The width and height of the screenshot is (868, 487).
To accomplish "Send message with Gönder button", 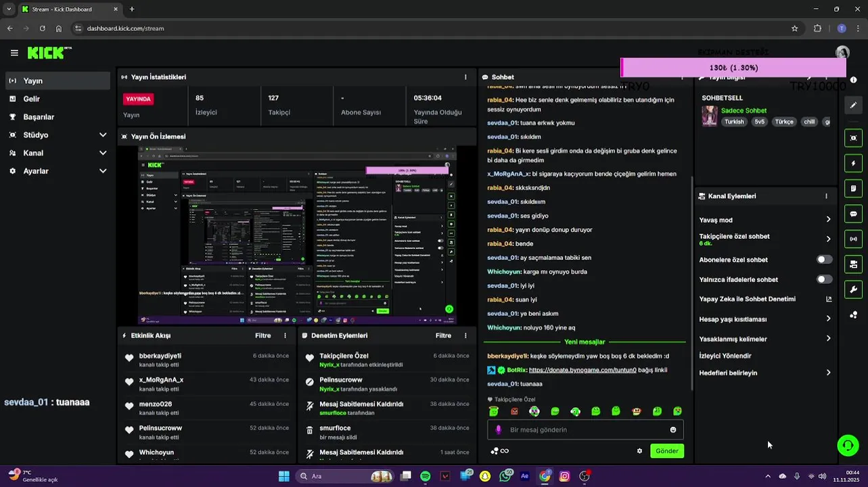I will 667,451.
